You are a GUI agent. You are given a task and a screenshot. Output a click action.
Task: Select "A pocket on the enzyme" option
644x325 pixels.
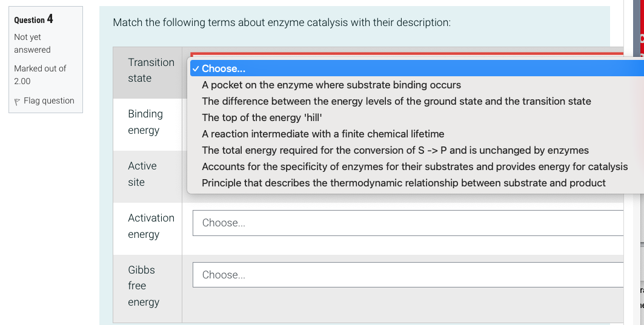tap(331, 85)
